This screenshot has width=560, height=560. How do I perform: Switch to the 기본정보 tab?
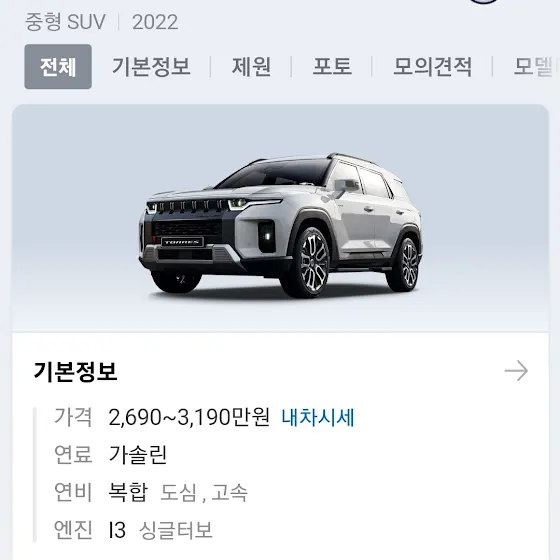(151, 66)
